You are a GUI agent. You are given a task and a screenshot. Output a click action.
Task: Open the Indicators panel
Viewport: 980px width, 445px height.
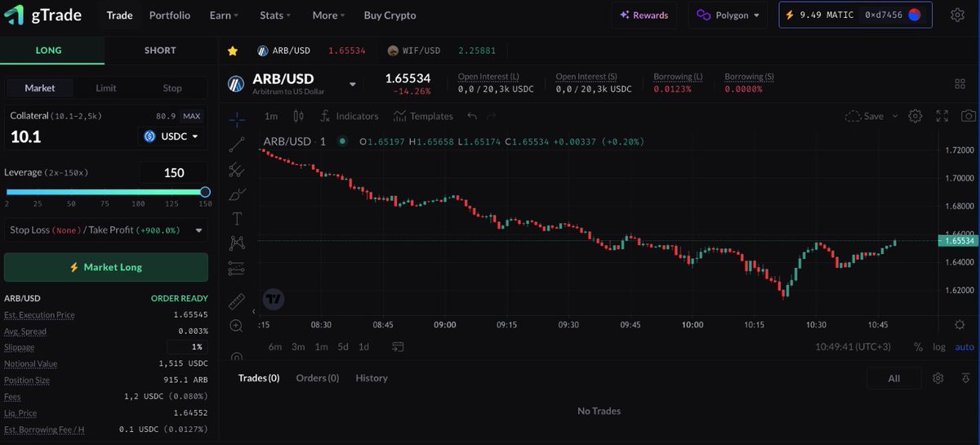coord(350,116)
